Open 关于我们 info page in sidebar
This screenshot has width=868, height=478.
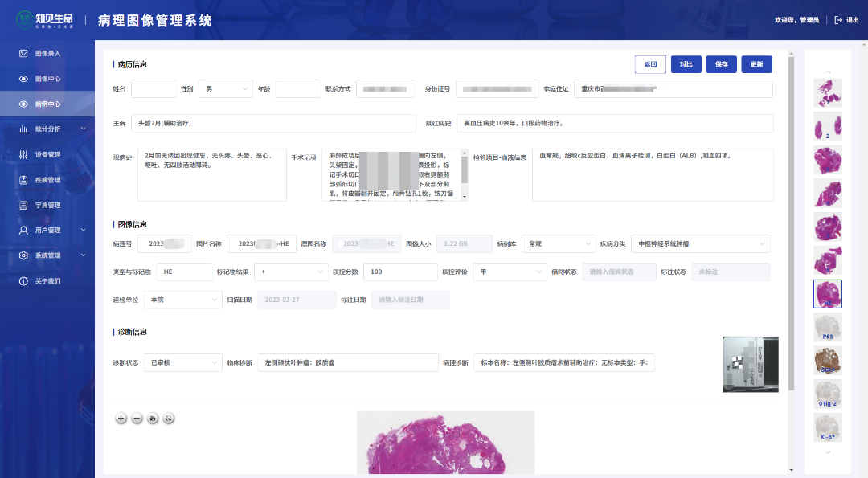coord(47,281)
